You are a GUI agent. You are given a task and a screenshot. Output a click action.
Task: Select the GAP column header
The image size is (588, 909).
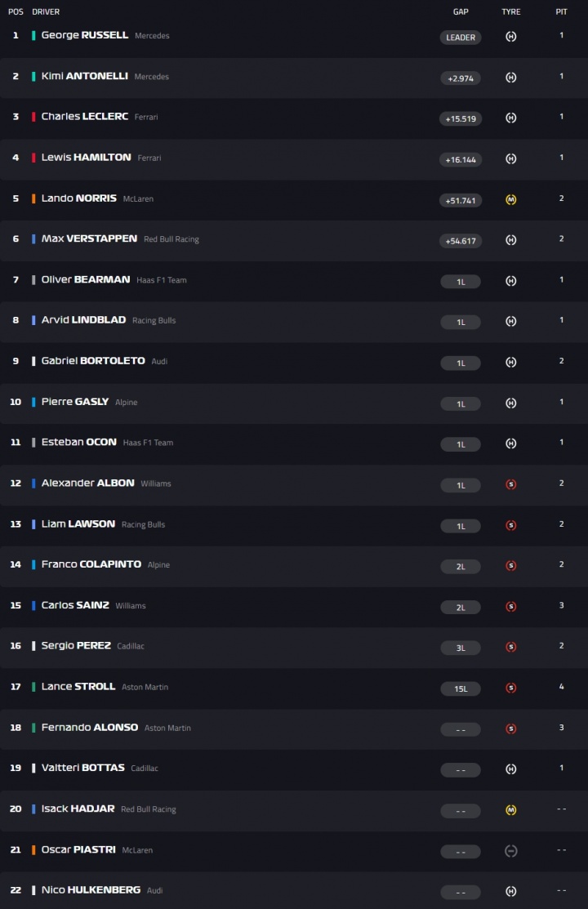(461, 12)
